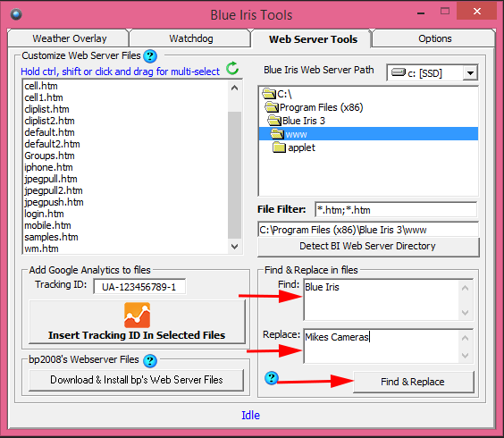Maximize the Blue Iris Tools window

click(445, 12)
